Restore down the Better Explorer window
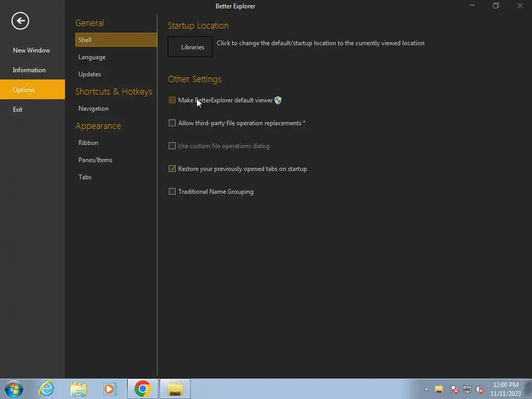The height and width of the screenshot is (399, 532). point(496,6)
